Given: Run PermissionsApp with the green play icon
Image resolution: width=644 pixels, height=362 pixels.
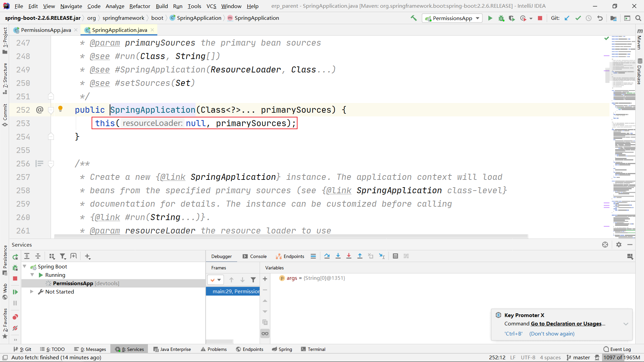Looking at the screenshot, I should coord(490,18).
